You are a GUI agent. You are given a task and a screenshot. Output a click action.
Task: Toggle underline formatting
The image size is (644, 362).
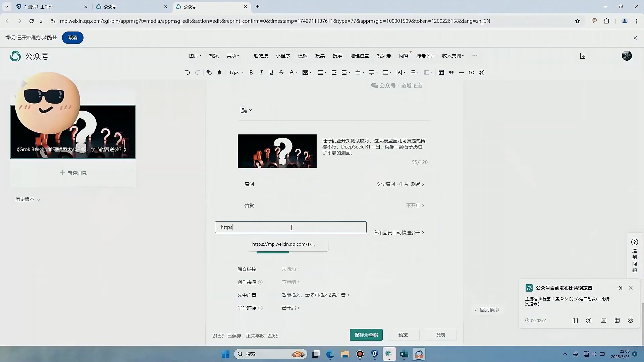[271, 72]
